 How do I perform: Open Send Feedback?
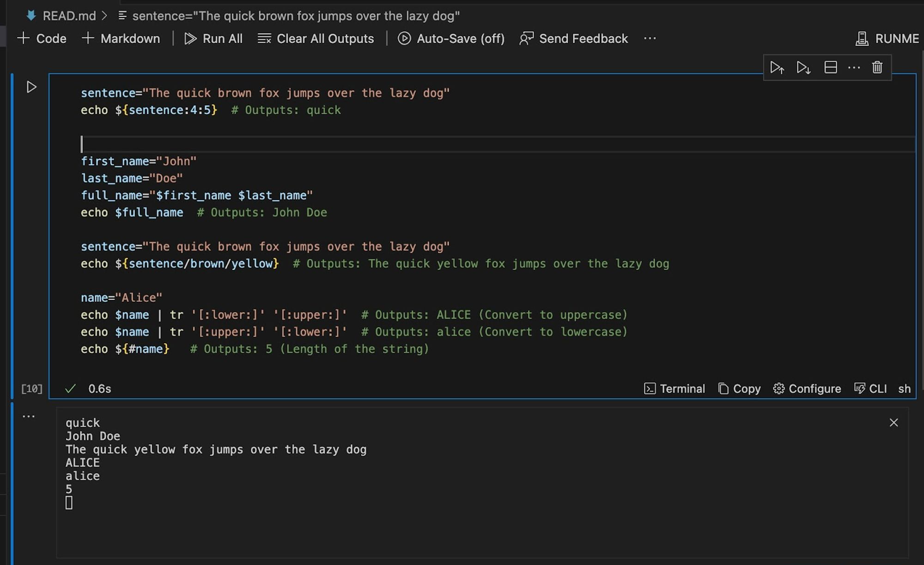(x=573, y=38)
